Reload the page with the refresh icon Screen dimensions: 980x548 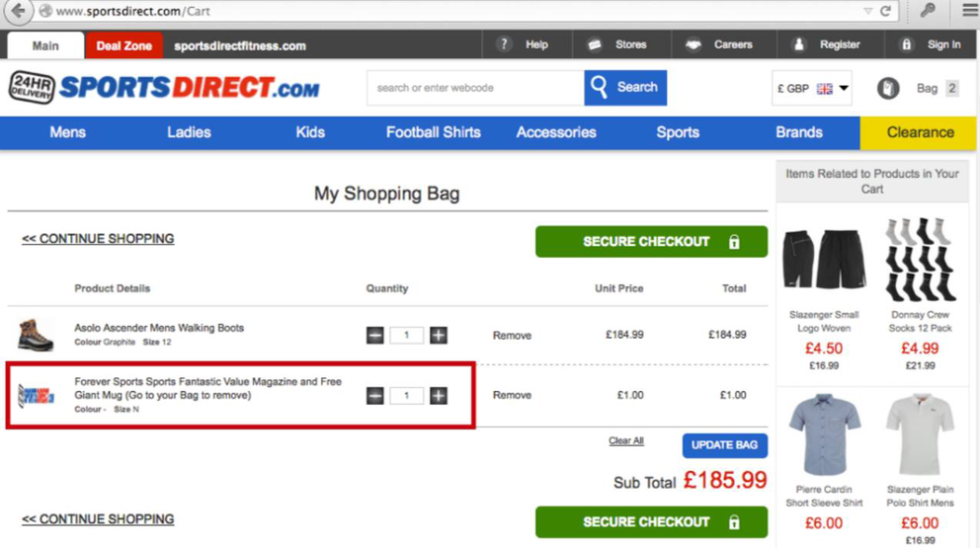click(885, 11)
